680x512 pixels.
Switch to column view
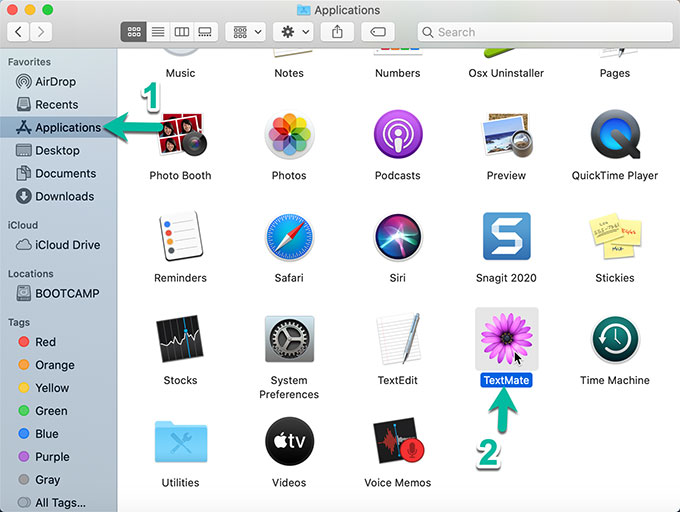coord(181,32)
